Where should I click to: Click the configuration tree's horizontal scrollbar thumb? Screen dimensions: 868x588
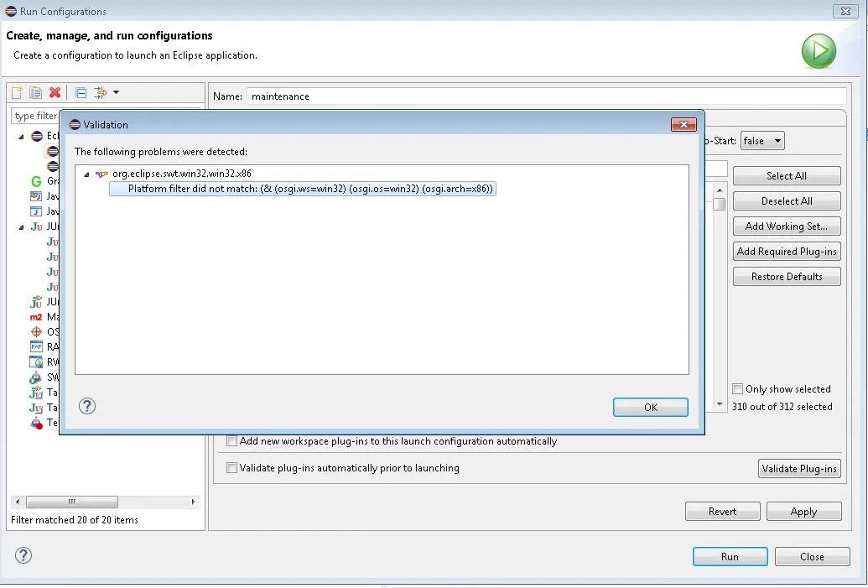[72, 502]
